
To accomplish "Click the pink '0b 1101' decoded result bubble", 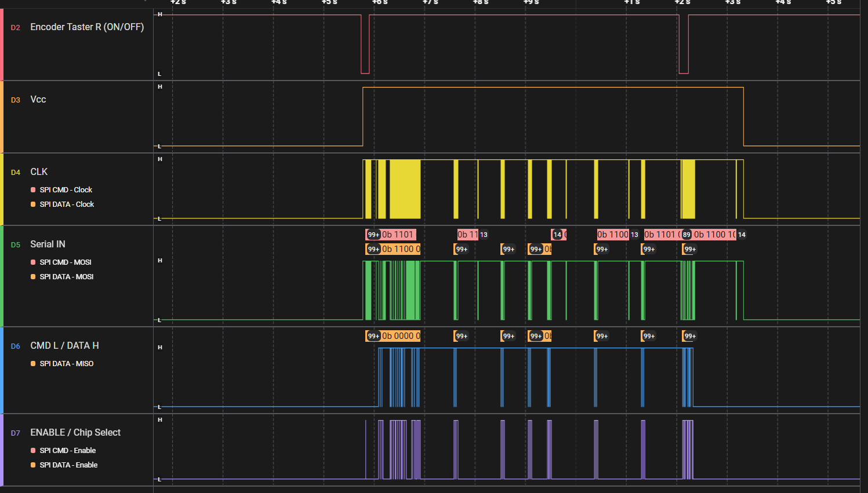I will point(398,235).
